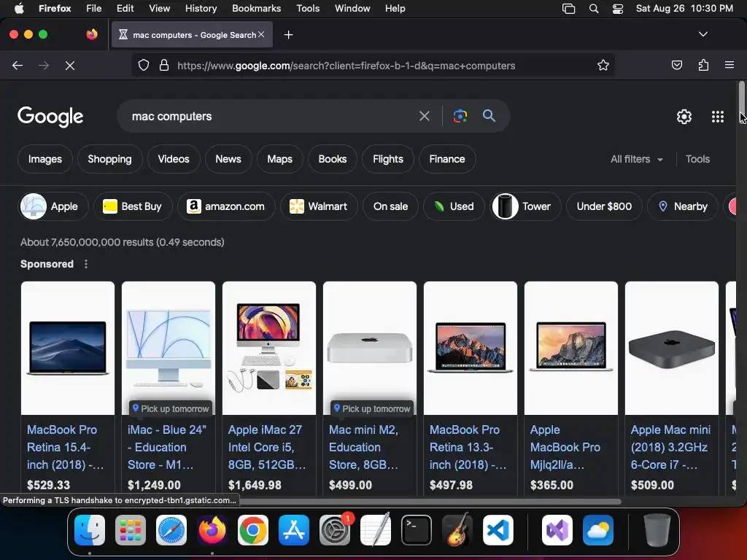The width and height of the screenshot is (747, 560).
Task: Search by image with Google Lens icon
Action: click(460, 116)
